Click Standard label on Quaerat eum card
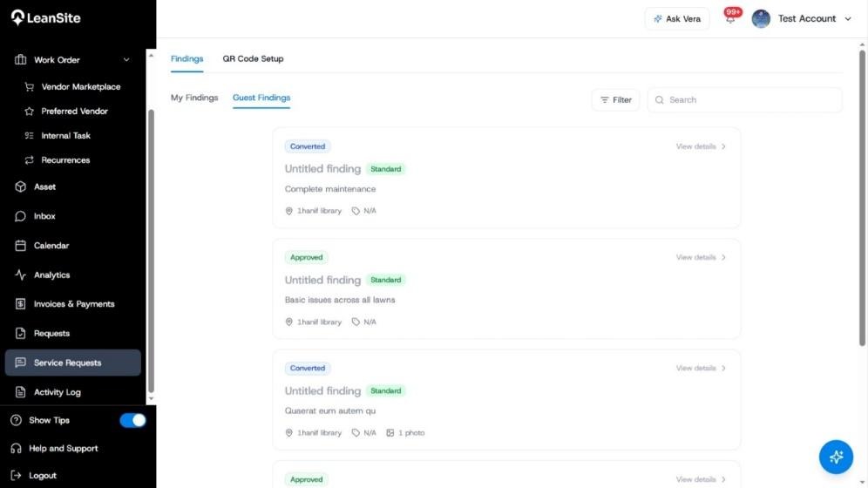 coord(386,390)
